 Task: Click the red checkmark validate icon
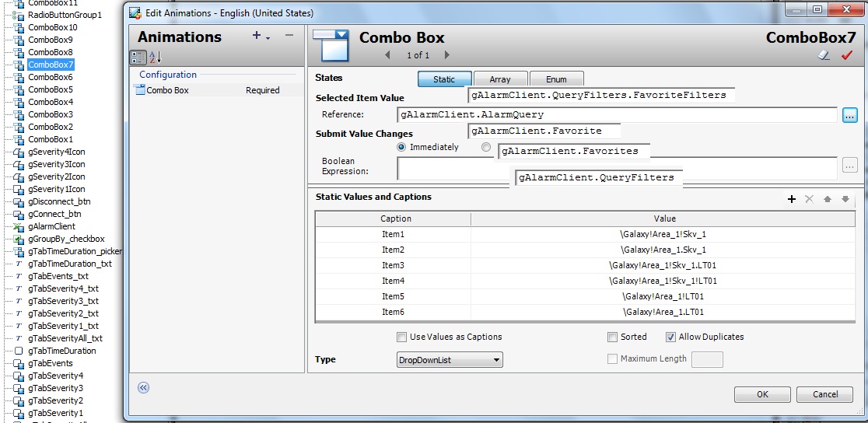pos(847,56)
